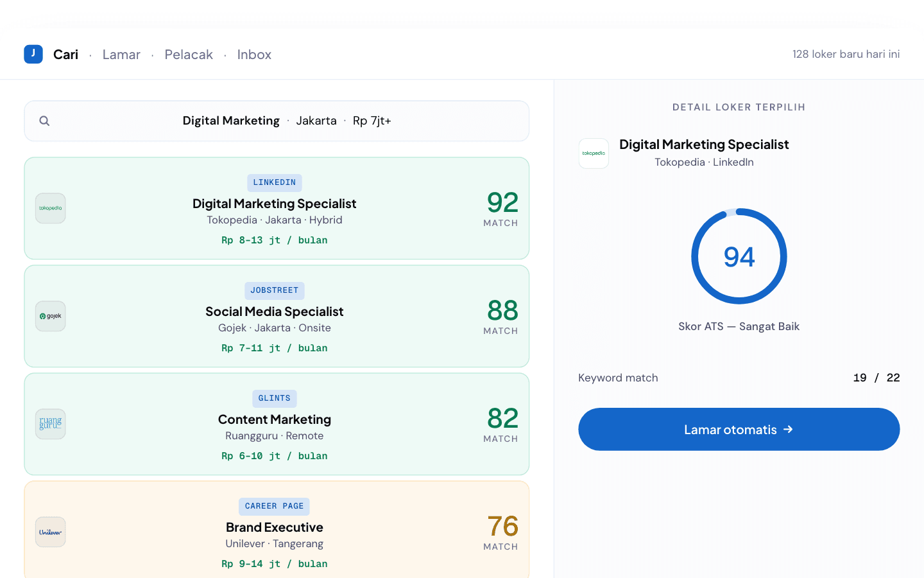Viewport: 924px width, 578px height.
Task: Click the ATS score ring showing 94
Action: 739,256
